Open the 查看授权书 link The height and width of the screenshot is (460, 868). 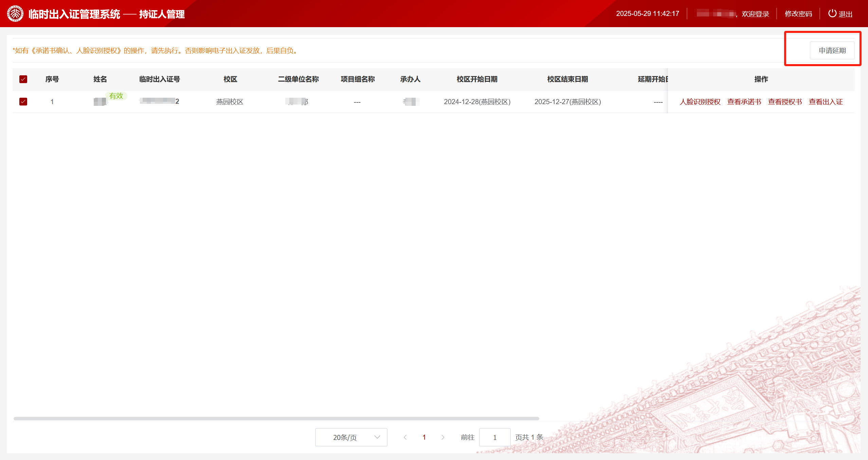coord(785,102)
